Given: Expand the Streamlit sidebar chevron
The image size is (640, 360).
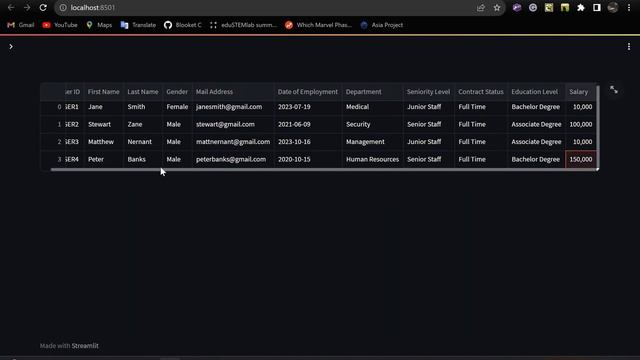Looking at the screenshot, I should [x=11, y=47].
